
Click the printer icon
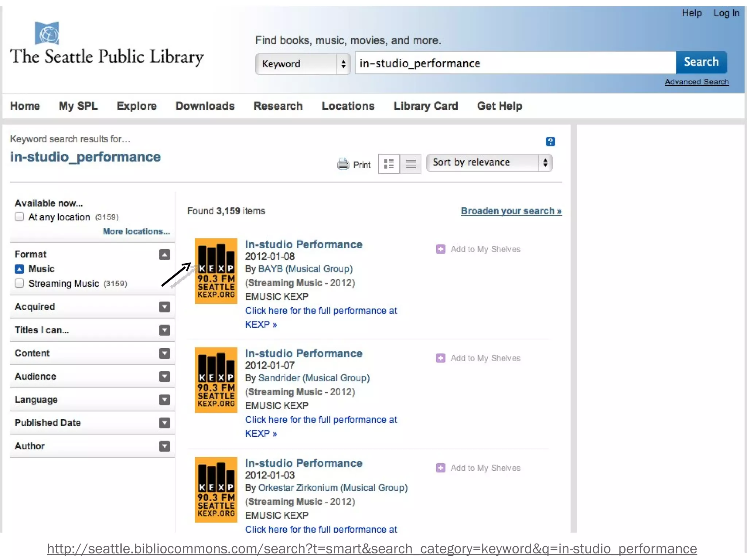point(343,164)
